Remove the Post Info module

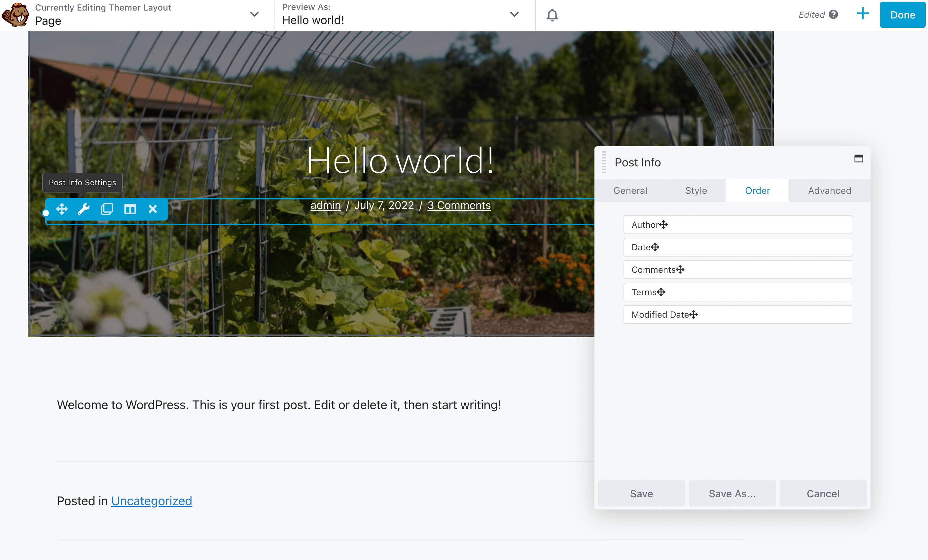(153, 209)
